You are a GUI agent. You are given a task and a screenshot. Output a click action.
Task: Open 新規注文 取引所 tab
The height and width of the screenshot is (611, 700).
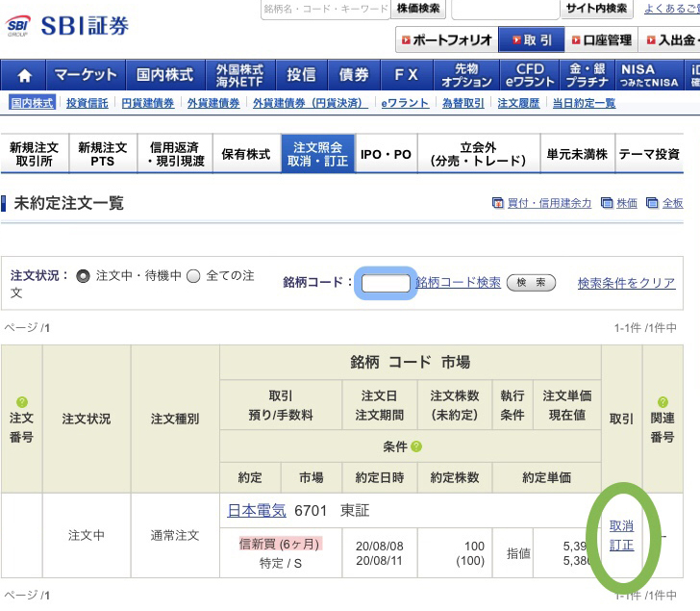click(35, 154)
